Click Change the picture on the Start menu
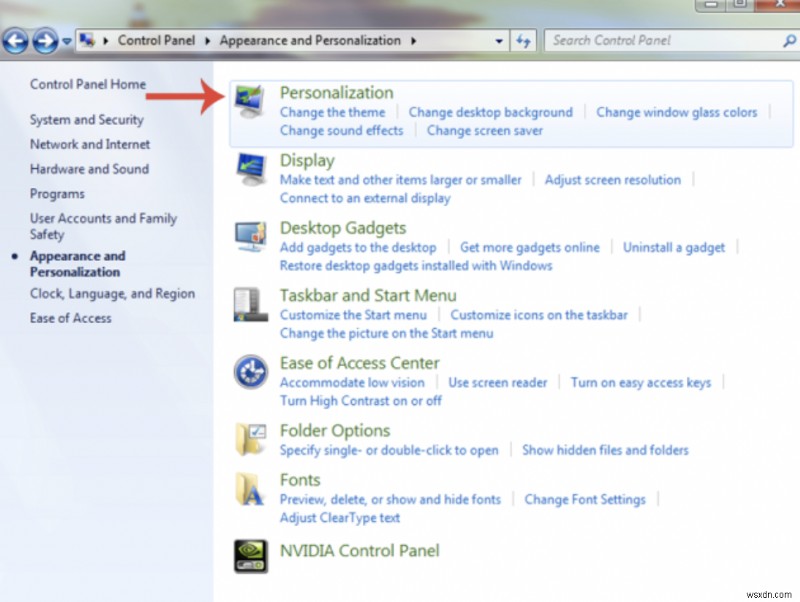This screenshot has height=602, width=800. (386, 334)
